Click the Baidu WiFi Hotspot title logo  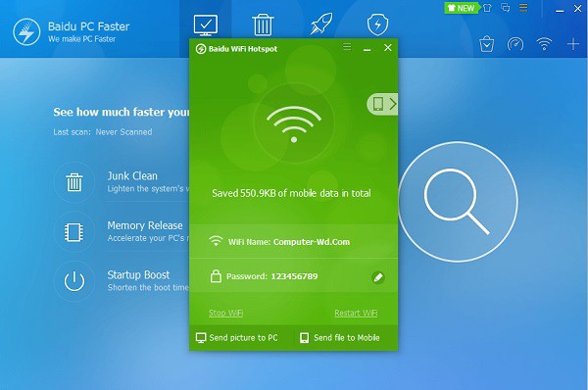coord(201,49)
